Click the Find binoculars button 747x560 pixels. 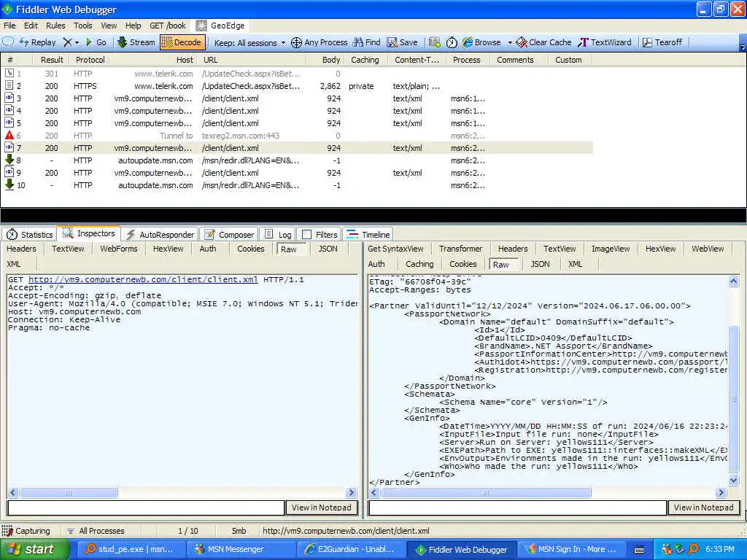point(366,42)
